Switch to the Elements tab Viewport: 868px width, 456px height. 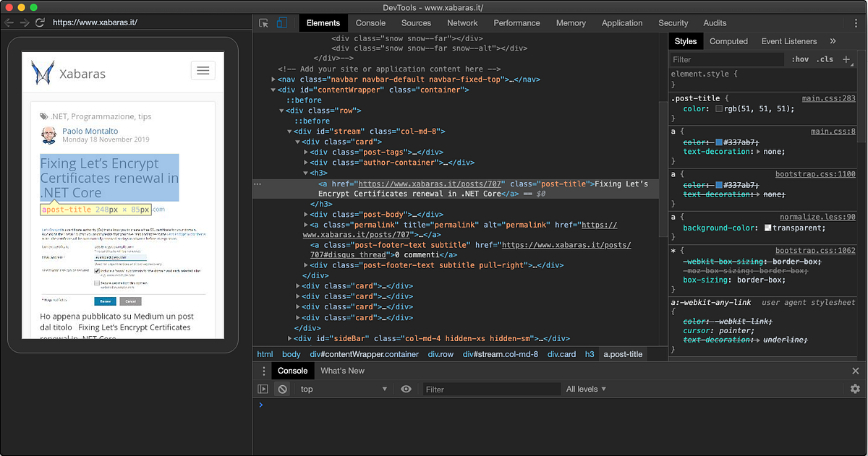point(323,23)
